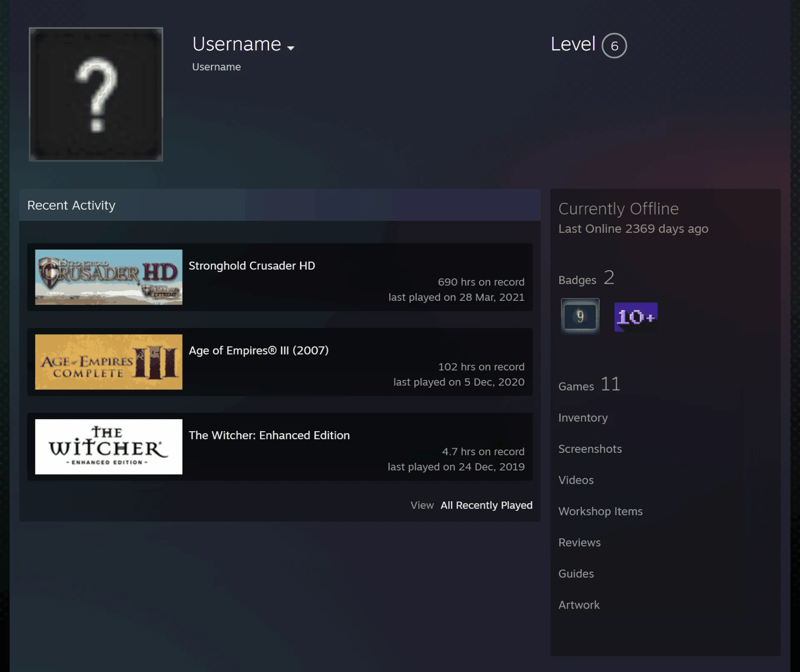Open the Videos link
This screenshot has width=800, height=672.
point(576,480)
